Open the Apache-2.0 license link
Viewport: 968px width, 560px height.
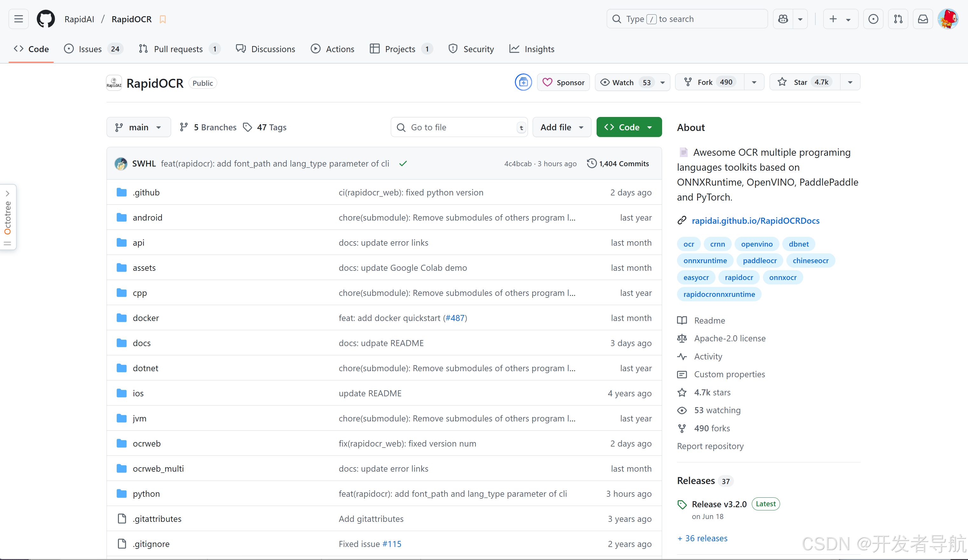click(x=729, y=338)
